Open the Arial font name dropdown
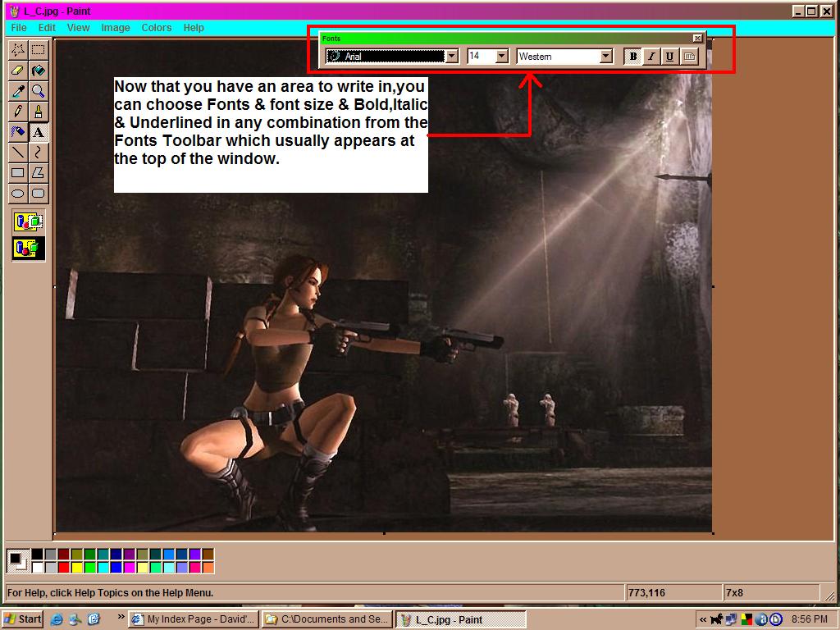The width and height of the screenshot is (840, 630). pos(451,57)
